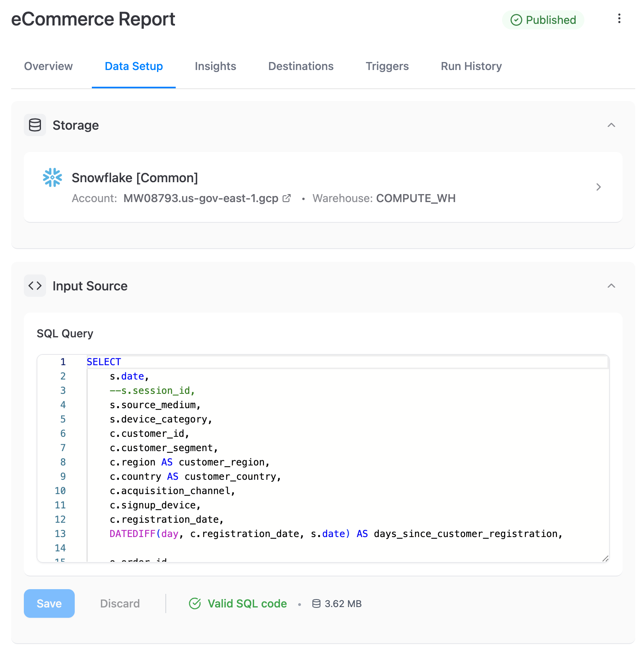644x654 pixels.
Task: Discard the SQL query changes
Action: (120, 603)
